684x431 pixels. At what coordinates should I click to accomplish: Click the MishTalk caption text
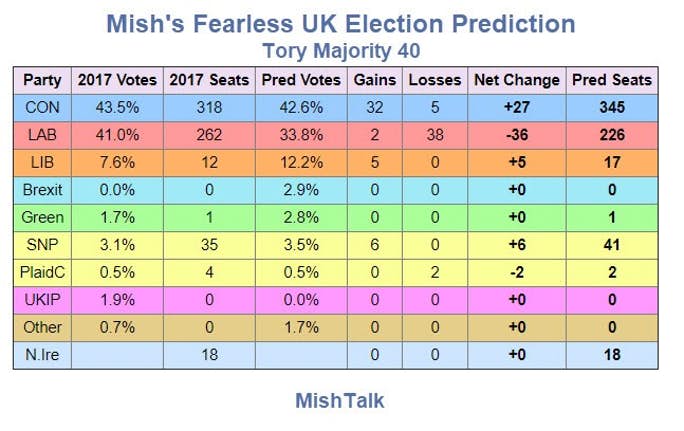(340, 400)
